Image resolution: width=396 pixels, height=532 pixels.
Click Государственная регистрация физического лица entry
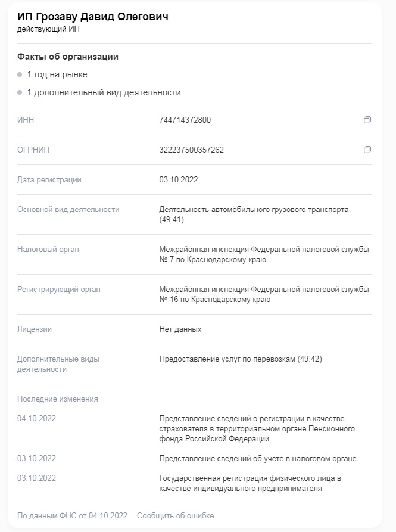click(x=250, y=483)
